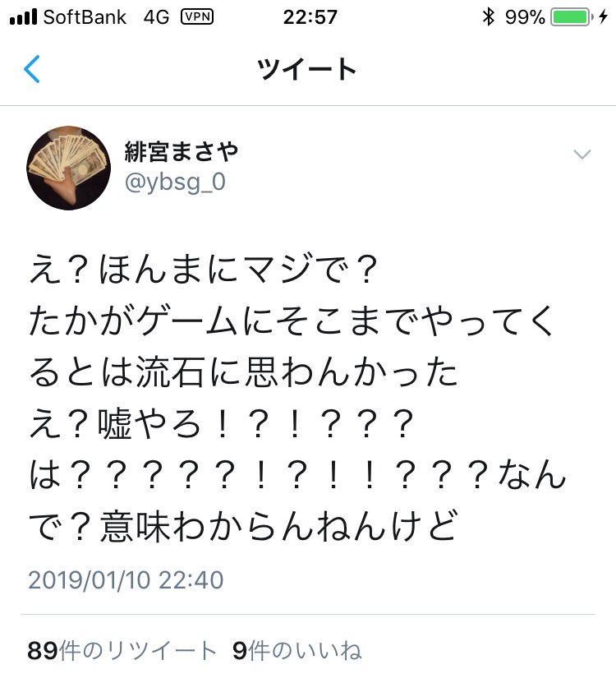Tap the VPN status indicator

pyautogui.click(x=197, y=17)
